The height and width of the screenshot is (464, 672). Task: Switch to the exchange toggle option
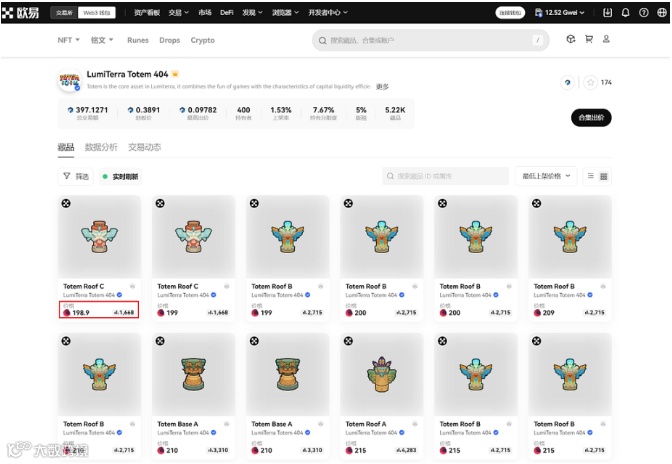[x=64, y=13]
